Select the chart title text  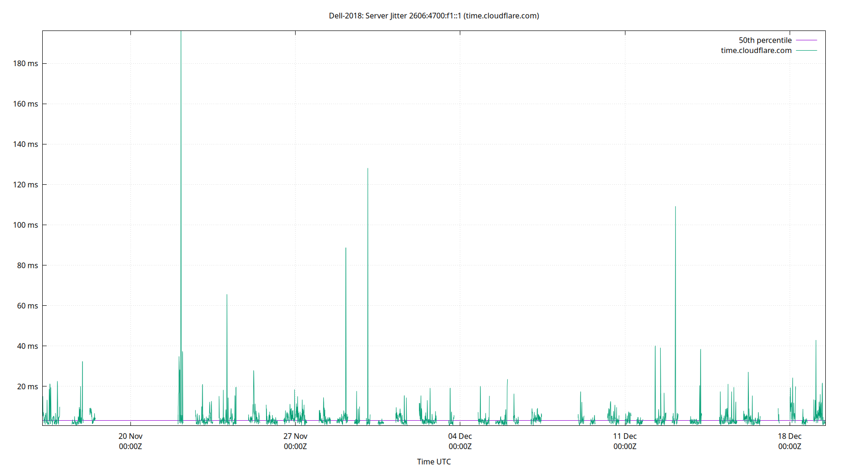(x=434, y=15)
